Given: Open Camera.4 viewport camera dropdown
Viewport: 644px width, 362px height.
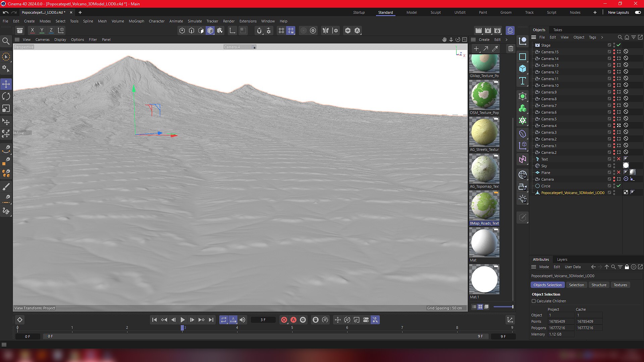Looking at the screenshot, I should (240, 47).
